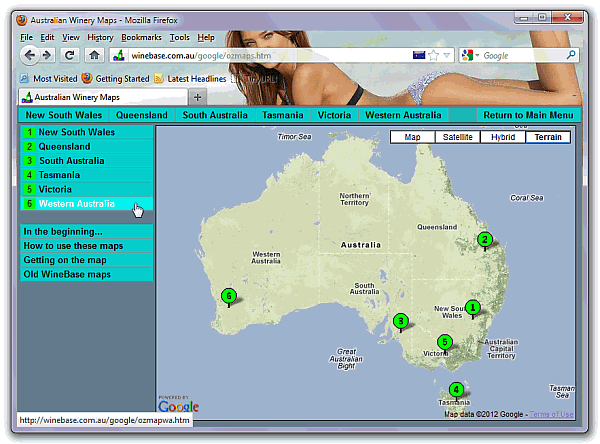Open a new tab with plus button
The width and height of the screenshot is (600, 444).
click(197, 97)
